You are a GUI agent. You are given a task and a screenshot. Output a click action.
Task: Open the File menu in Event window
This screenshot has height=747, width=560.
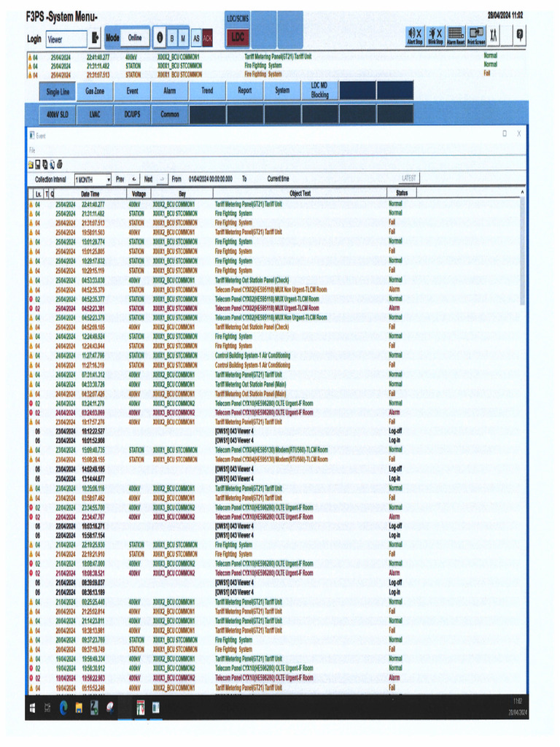32,150
